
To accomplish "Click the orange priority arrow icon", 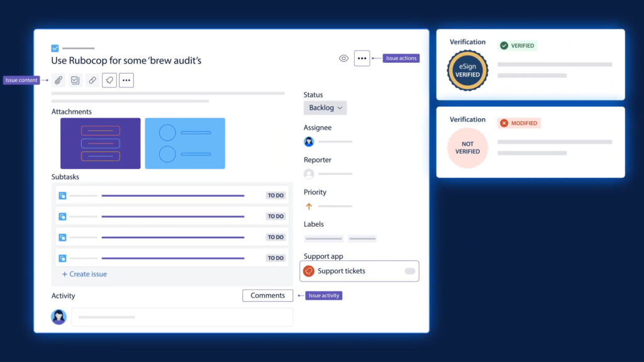I will pyautogui.click(x=309, y=206).
